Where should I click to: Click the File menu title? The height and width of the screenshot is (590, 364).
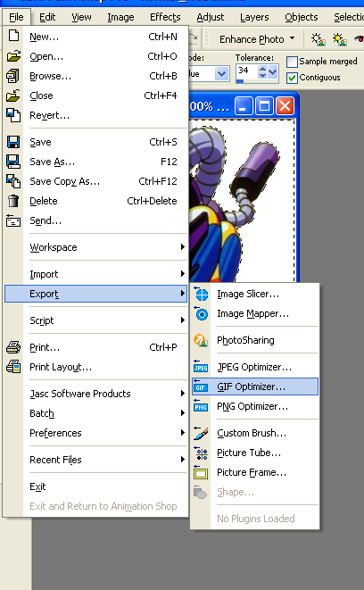(16, 17)
